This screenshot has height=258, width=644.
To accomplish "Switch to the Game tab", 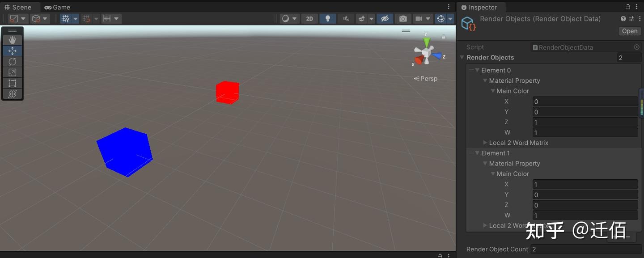I will click(x=57, y=7).
